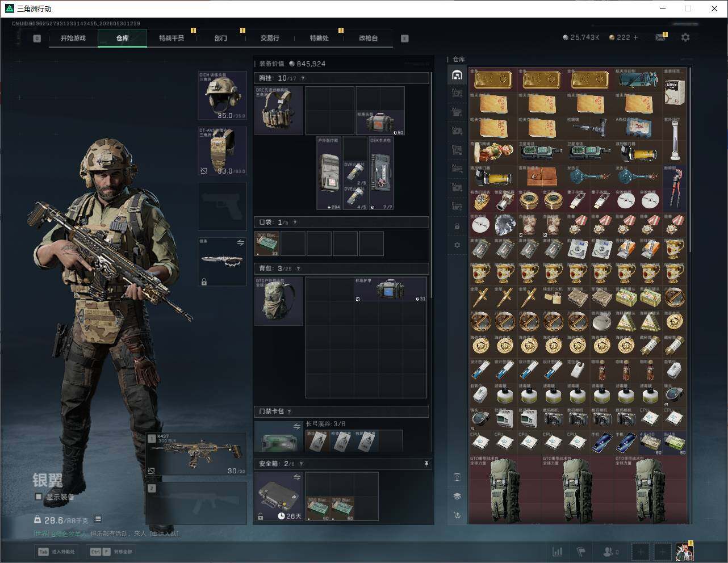
Task: Select the diamond item in stash
Action: pos(505,225)
